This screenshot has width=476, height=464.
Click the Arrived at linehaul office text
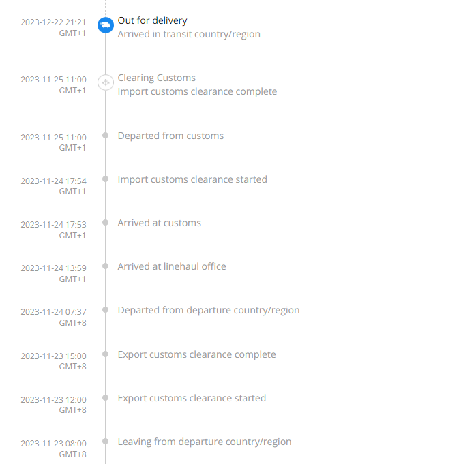172,266
